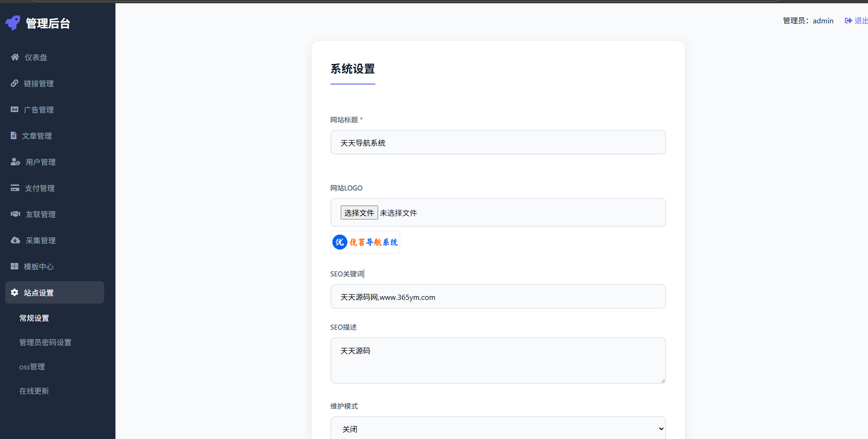Click the 优茗导航系统 logo preview image

[x=365, y=242]
